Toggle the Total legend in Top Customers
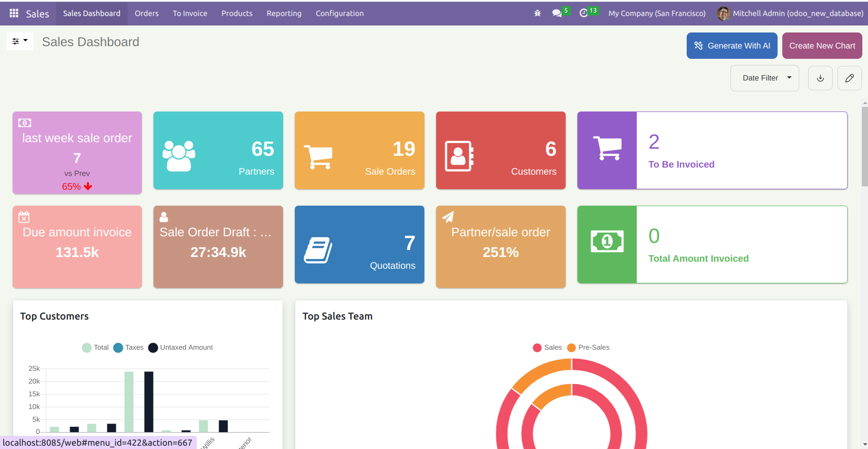The width and height of the screenshot is (868, 449). click(95, 347)
